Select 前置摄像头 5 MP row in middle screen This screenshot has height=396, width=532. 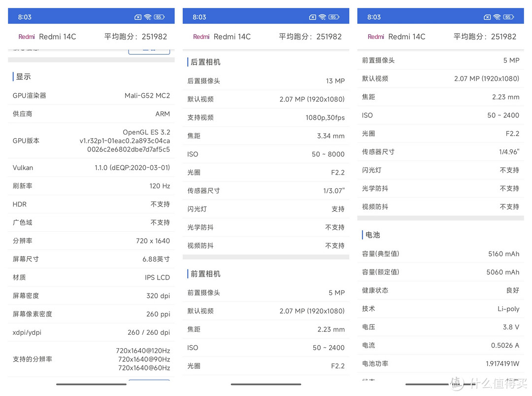point(266,293)
